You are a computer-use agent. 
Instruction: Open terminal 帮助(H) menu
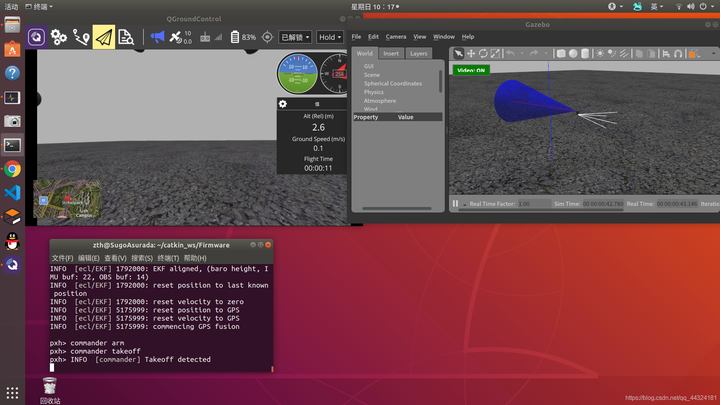click(x=195, y=258)
